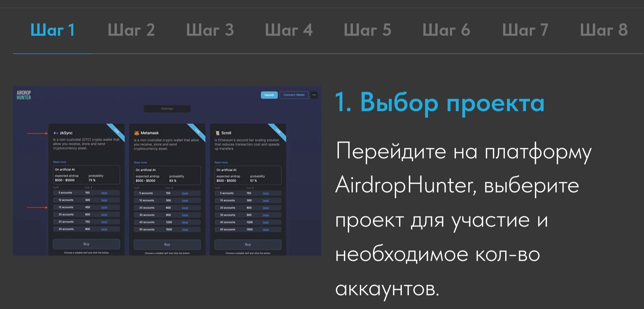Image resolution: width=644 pixels, height=309 pixels.
Task: Open the Шаг 8 tab
Action: pyautogui.click(x=604, y=30)
